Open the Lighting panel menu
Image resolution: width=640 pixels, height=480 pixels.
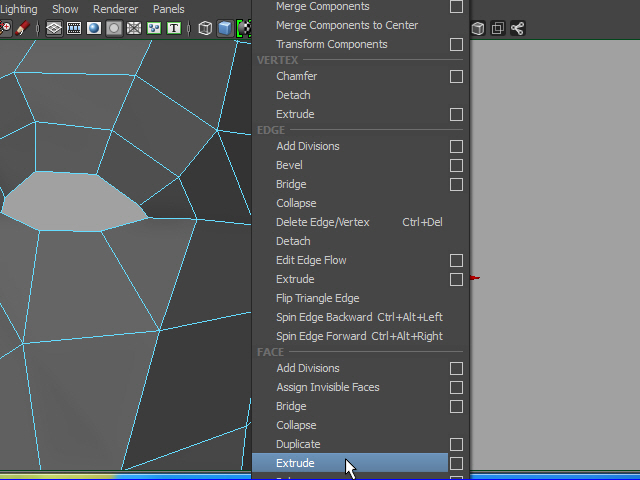18,9
